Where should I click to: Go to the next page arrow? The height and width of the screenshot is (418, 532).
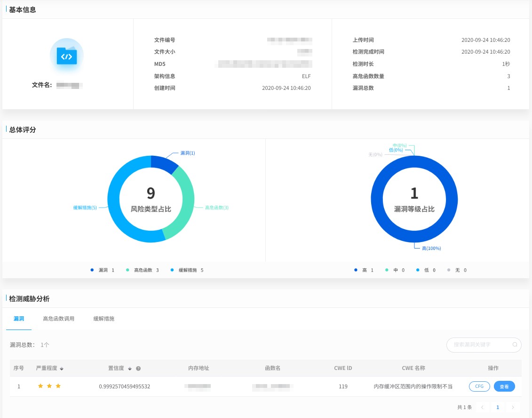click(x=513, y=407)
